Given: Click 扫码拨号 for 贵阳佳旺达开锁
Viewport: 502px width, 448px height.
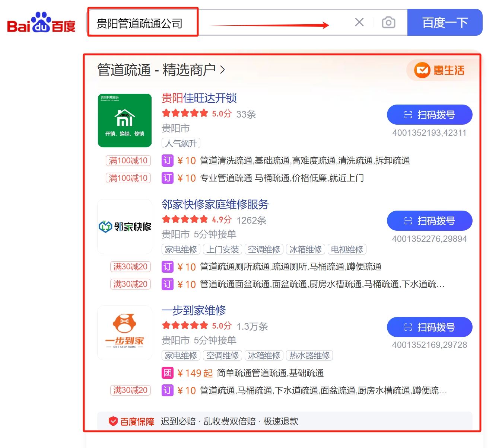Looking at the screenshot, I should pos(429,115).
